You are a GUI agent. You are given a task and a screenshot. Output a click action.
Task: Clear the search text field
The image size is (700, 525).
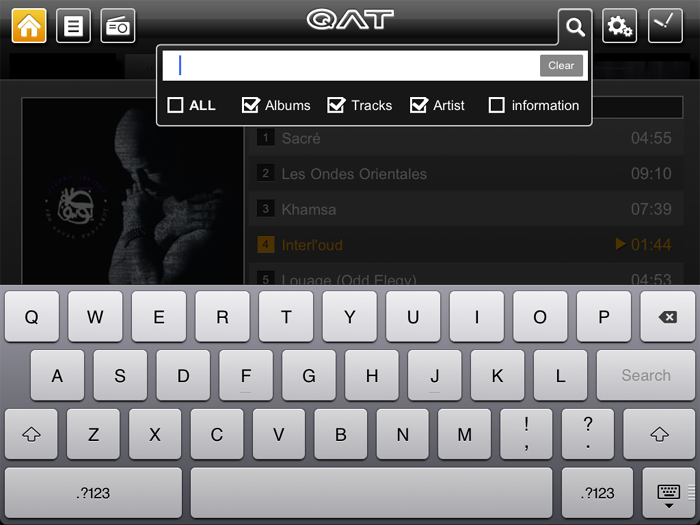561,66
